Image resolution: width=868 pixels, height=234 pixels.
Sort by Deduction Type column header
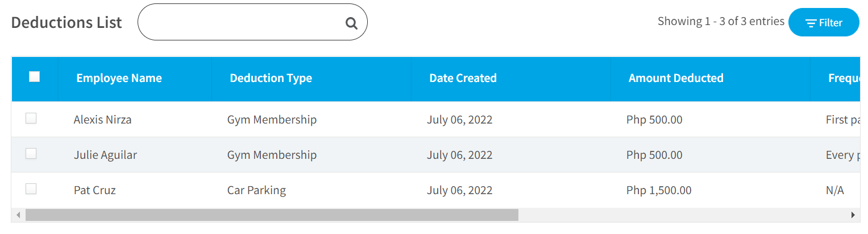pos(271,78)
